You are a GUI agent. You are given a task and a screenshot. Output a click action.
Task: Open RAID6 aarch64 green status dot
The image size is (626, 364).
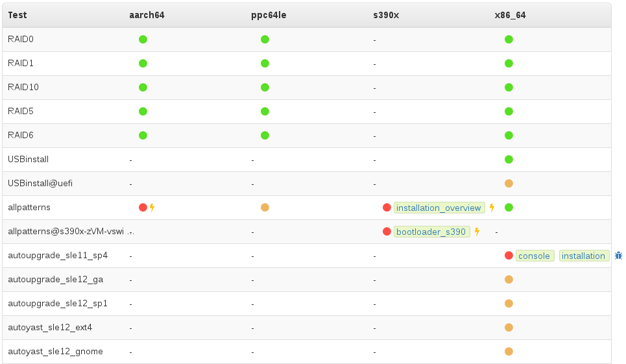pyautogui.click(x=143, y=136)
